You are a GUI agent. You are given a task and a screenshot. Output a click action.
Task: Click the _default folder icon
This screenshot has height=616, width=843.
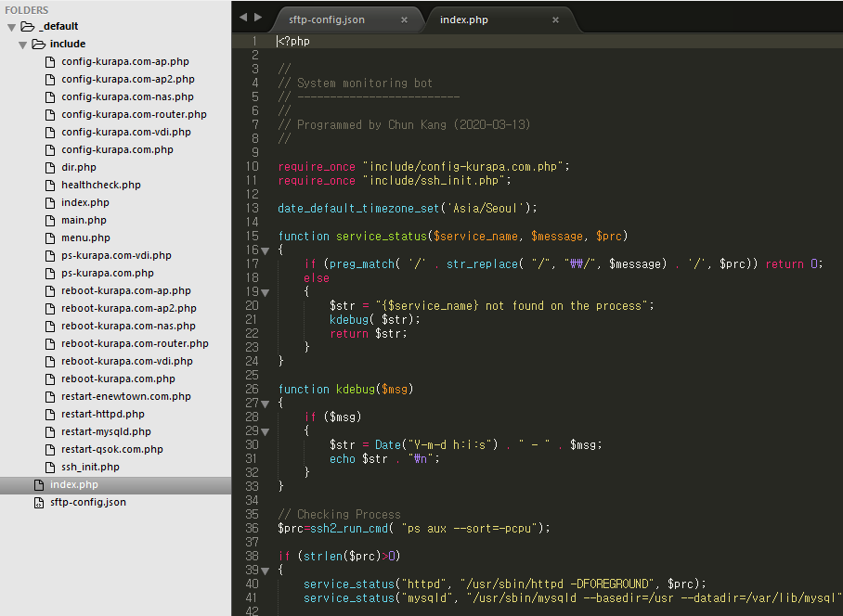[x=27, y=26]
